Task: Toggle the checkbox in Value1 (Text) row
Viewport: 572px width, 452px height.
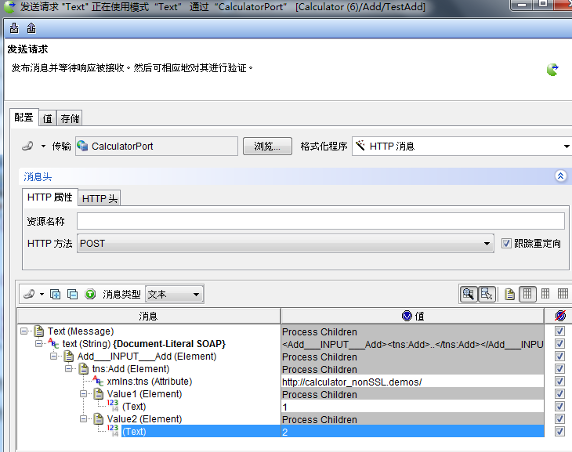Action: [x=560, y=406]
